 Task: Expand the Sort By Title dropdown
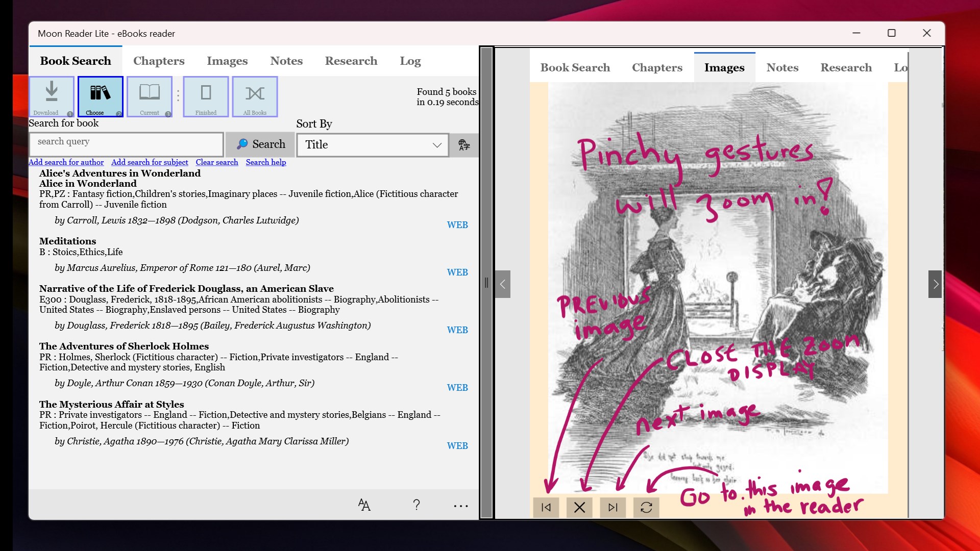tap(373, 145)
